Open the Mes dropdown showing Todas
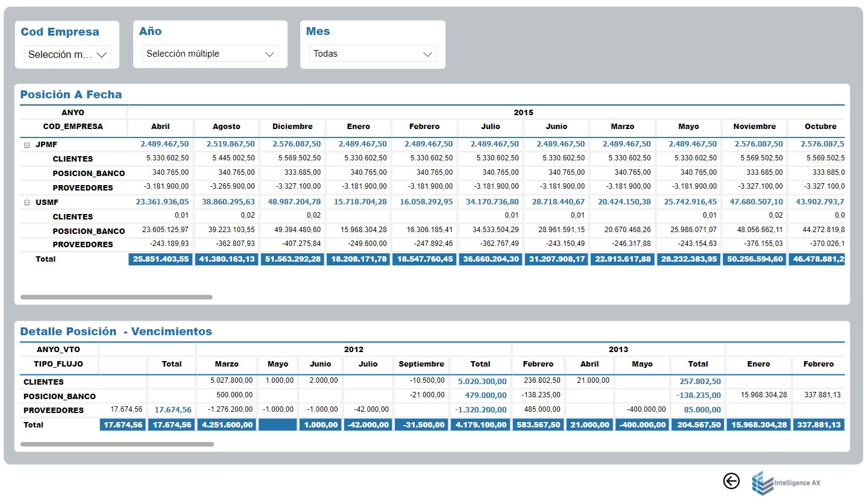The height and width of the screenshot is (498, 868). tap(372, 54)
